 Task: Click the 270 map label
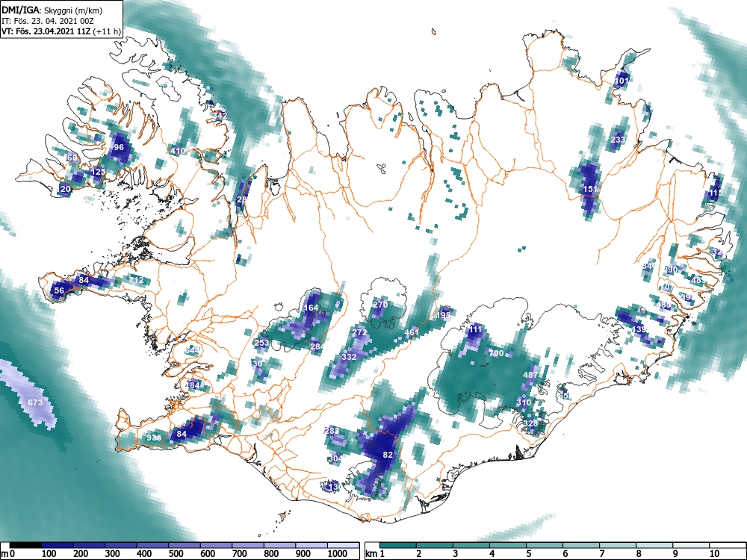click(x=380, y=305)
